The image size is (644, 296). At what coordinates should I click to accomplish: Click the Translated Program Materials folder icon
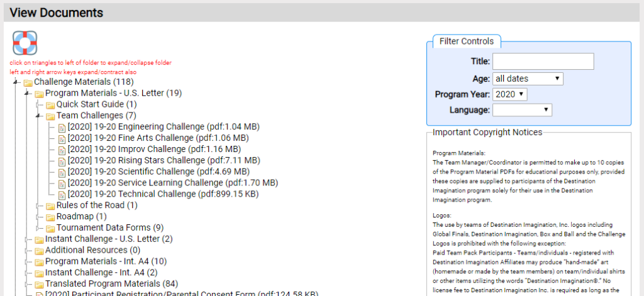[39, 284]
